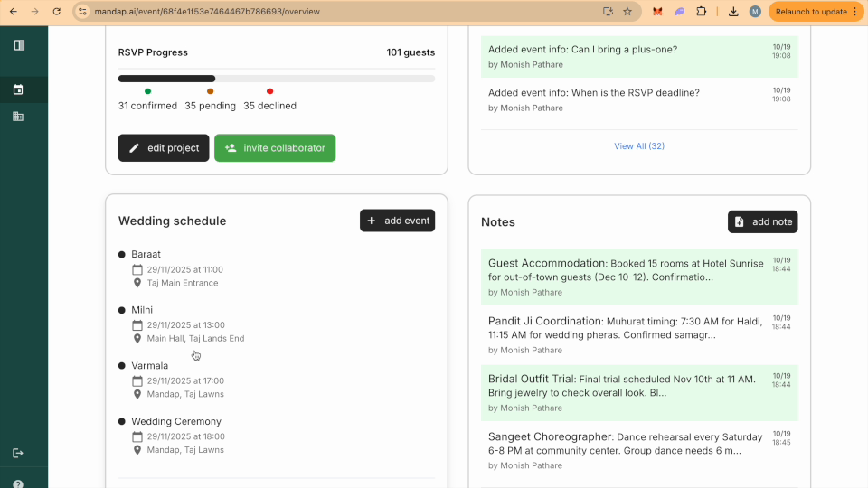Image resolution: width=868 pixels, height=488 pixels.
Task: Open the MetaMask fox extension
Action: click(x=657, y=12)
